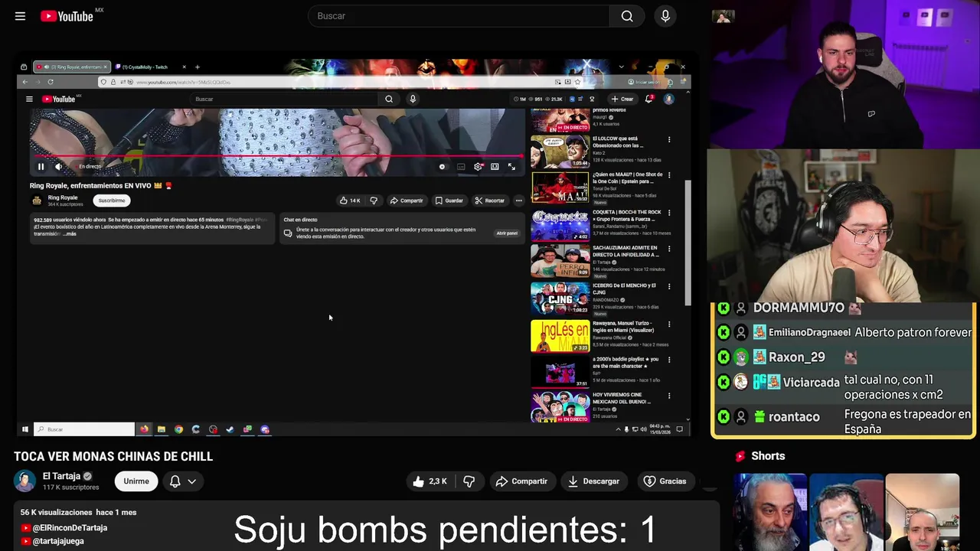Viewport: 980px width, 551px height.
Task: Pause the Ring Royale live stream
Action: [41, 166]
